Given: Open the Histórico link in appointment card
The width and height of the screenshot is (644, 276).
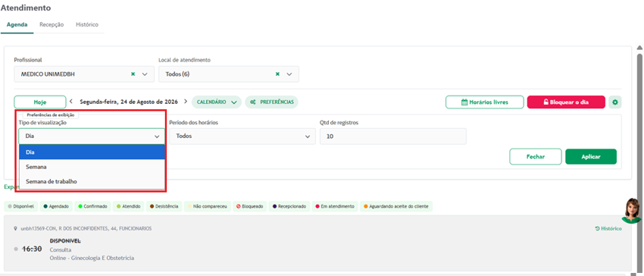Looking at the screenshot, I should pos(608,228).
